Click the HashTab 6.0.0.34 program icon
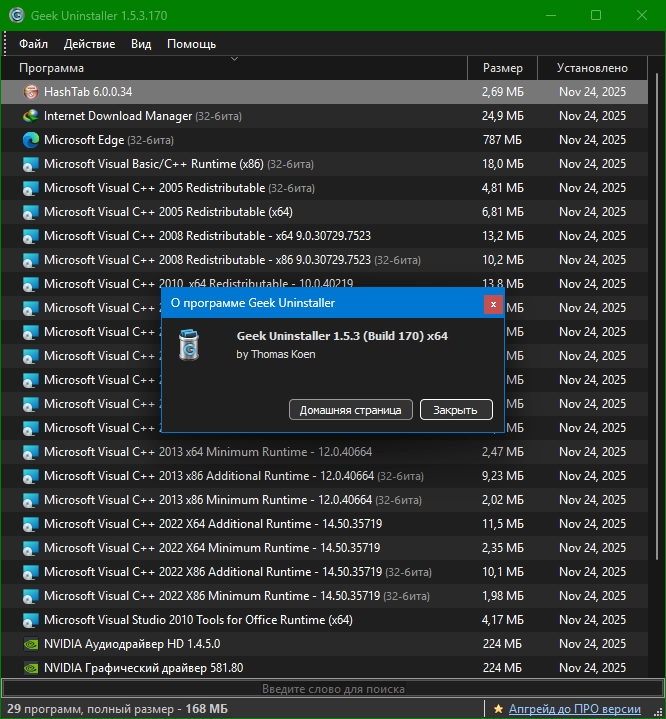 31,92
